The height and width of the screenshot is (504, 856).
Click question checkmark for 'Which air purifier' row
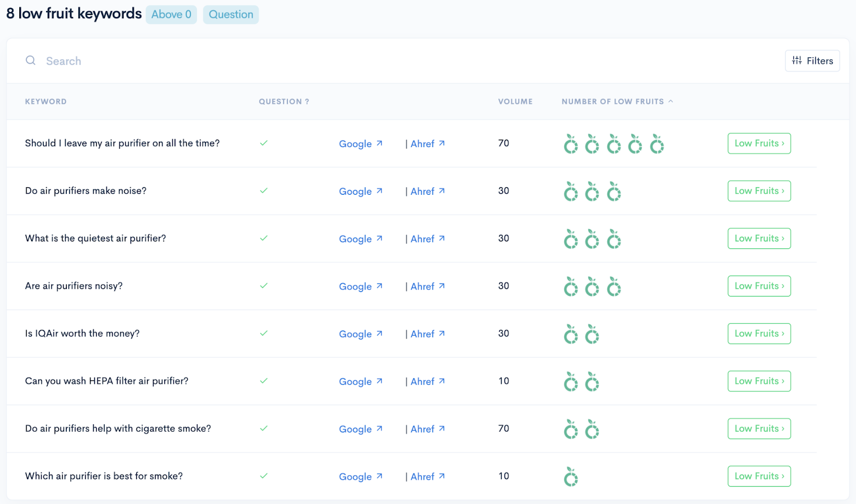click(x=264, y=476)
